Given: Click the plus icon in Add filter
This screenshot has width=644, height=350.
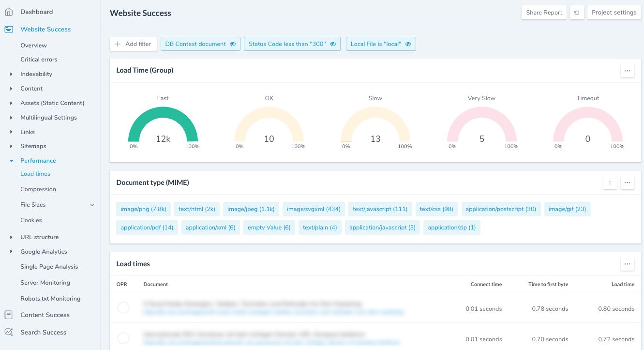Looking at the screenshot, I should [x=118, y=44].
